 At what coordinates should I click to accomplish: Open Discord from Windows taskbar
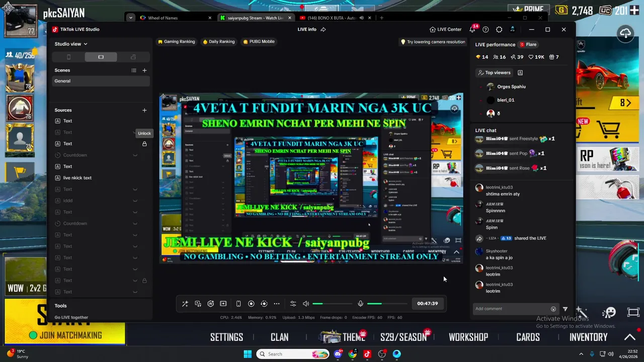[x=338, y=354]
